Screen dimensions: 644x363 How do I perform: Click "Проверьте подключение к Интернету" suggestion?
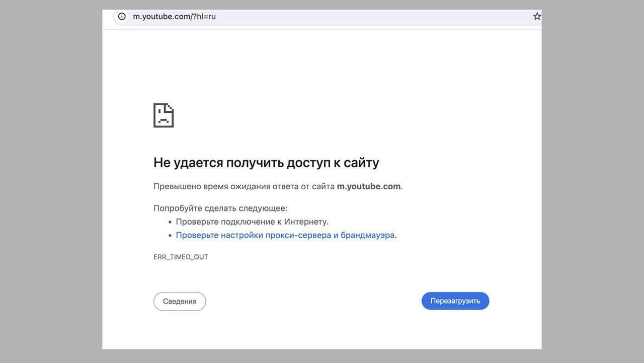point(252,222)
